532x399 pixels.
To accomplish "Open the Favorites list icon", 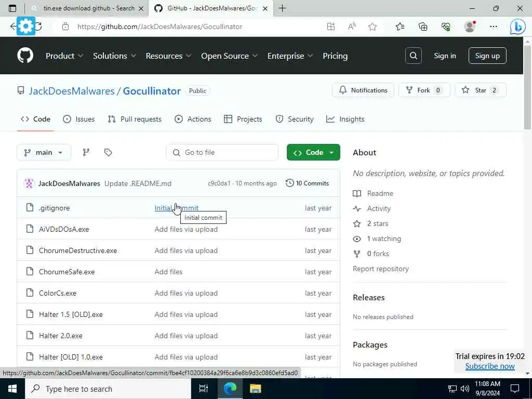I will click(x=400, y=26).
